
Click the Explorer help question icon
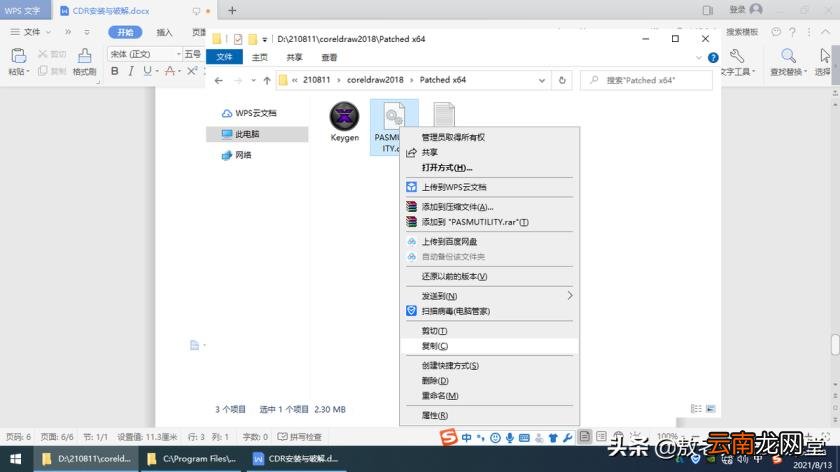(713, 57)
